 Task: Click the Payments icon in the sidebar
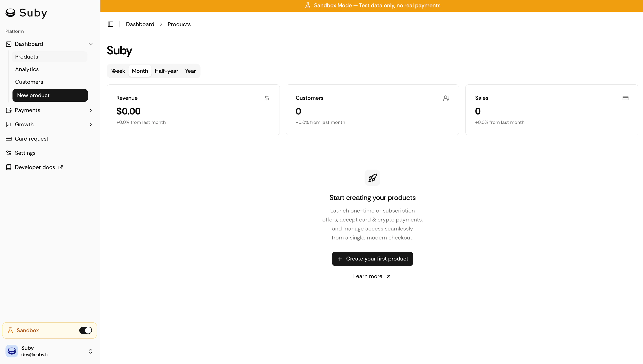pyautogui.click(x=9, y=110)
